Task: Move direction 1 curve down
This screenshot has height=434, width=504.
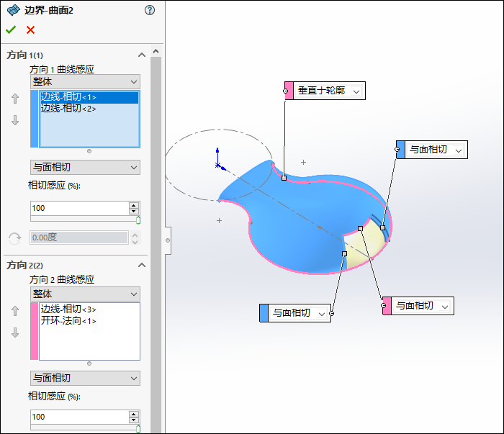Action: (x=15, y=120)
